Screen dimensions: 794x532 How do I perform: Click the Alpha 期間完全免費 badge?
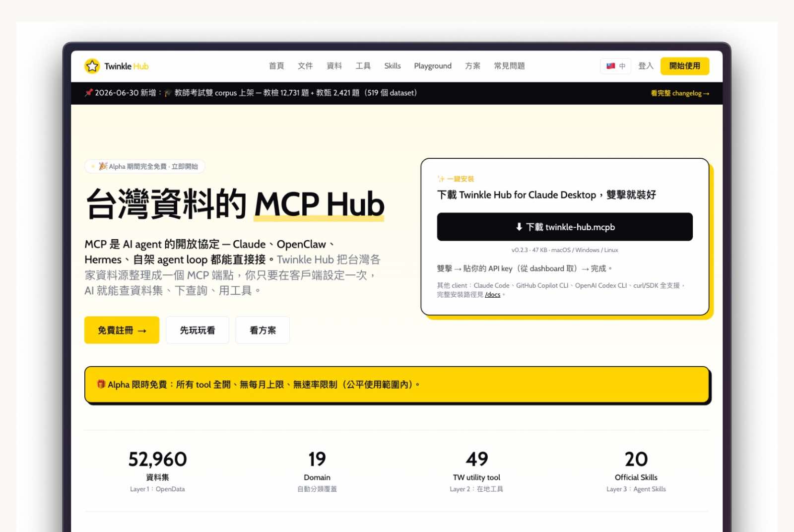145,166
